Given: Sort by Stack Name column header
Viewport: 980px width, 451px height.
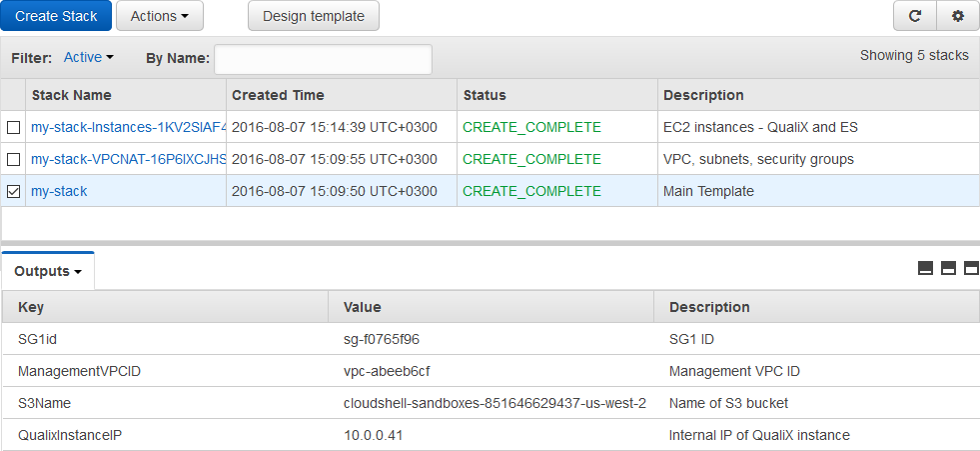Looking at the screenshot, I should 72,95.
